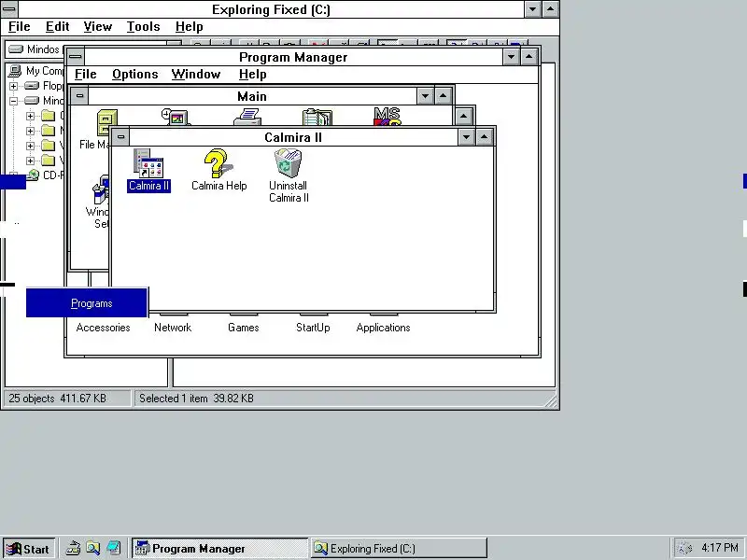Collapse the Mindos drive tree node
This screenshot has height=560, width=747.
13,101
